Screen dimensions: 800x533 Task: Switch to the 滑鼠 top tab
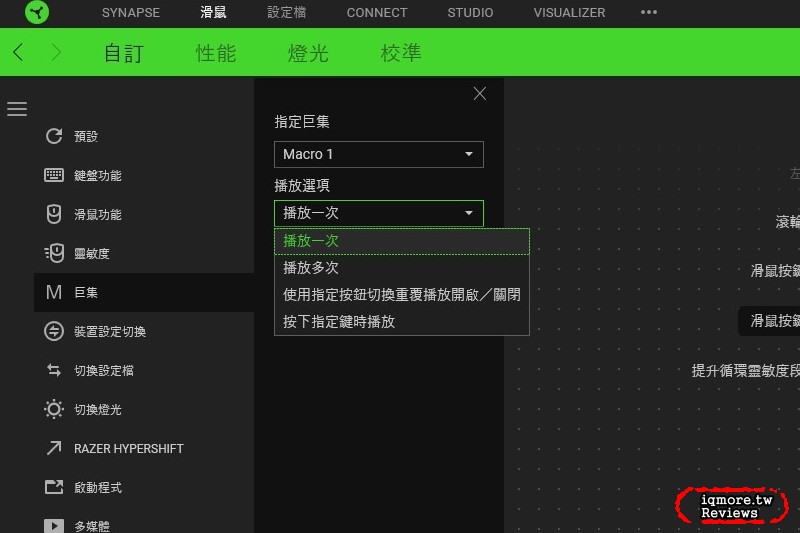point(213,13)
